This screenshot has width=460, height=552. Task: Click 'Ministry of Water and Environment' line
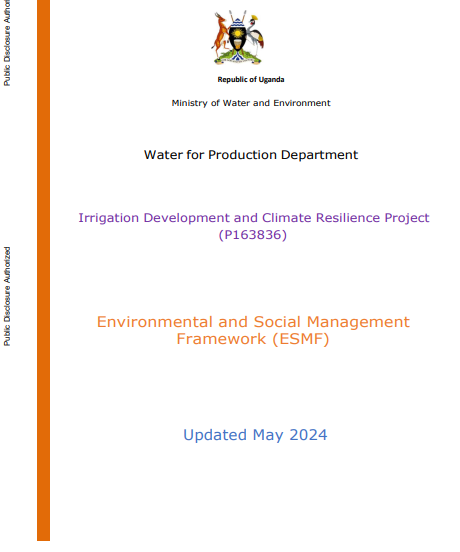coord(251,103)
